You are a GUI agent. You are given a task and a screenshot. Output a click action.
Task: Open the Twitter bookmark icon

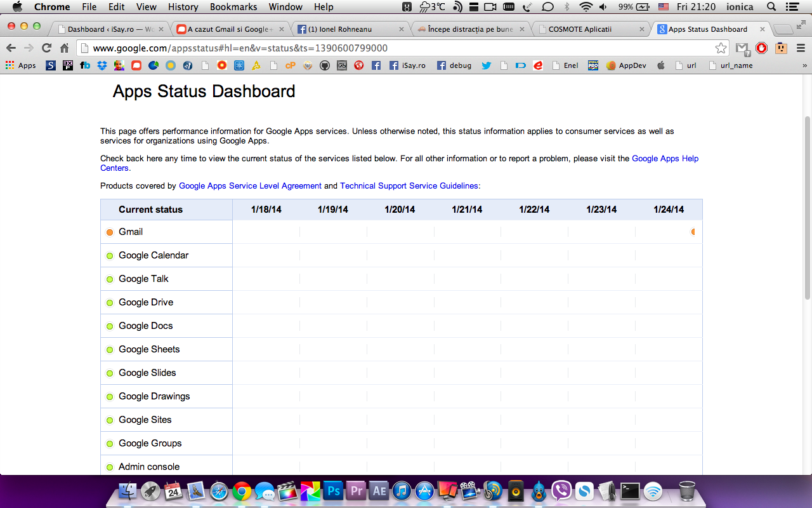(x=486, y=65)
